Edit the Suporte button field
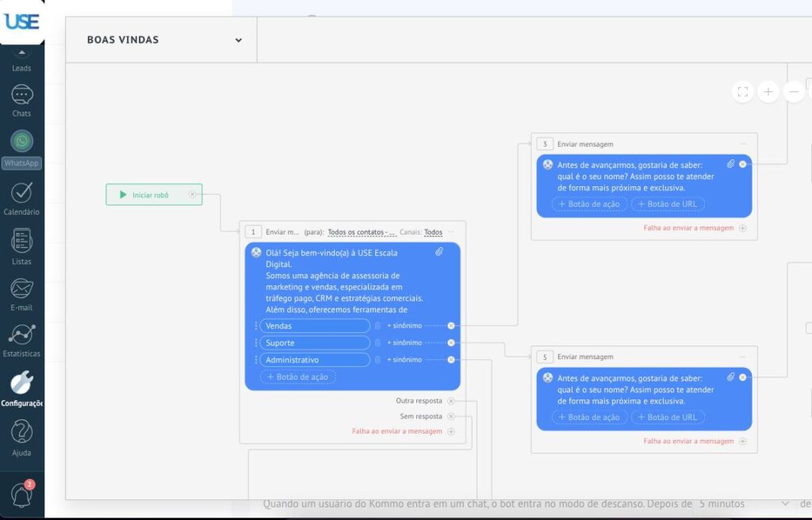The height and width of the screenshot is (520, 812). point(315,343)
